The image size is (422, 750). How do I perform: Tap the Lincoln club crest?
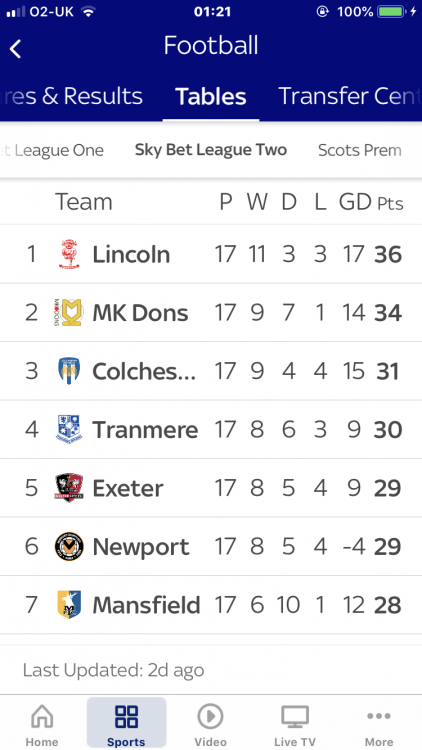pos(69,254)
